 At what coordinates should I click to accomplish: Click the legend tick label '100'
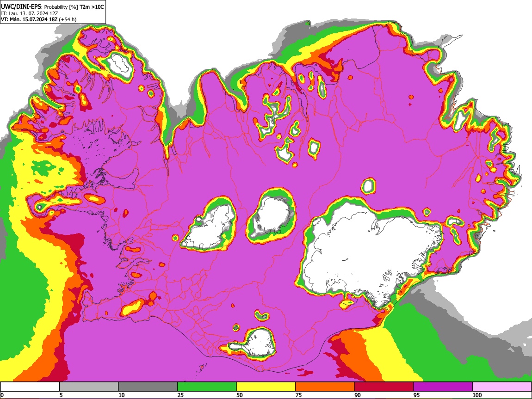[x=477, y=395]
